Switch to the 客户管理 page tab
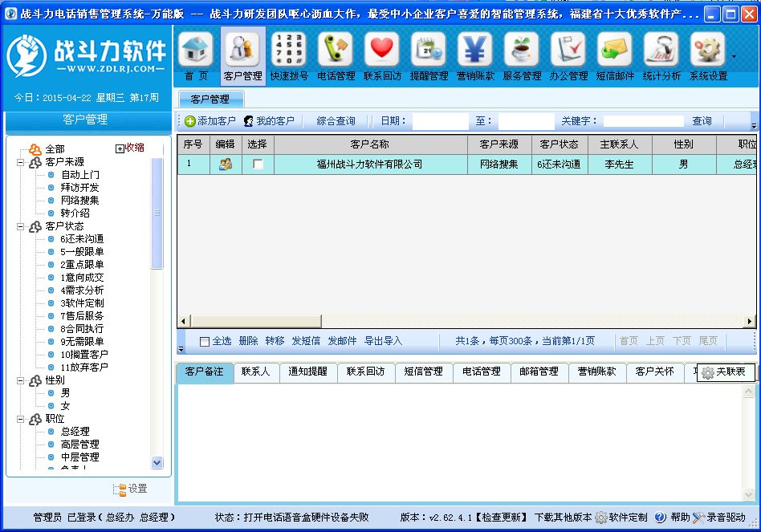The height and width of the screenshot is (532, 761). coord(210,99)
